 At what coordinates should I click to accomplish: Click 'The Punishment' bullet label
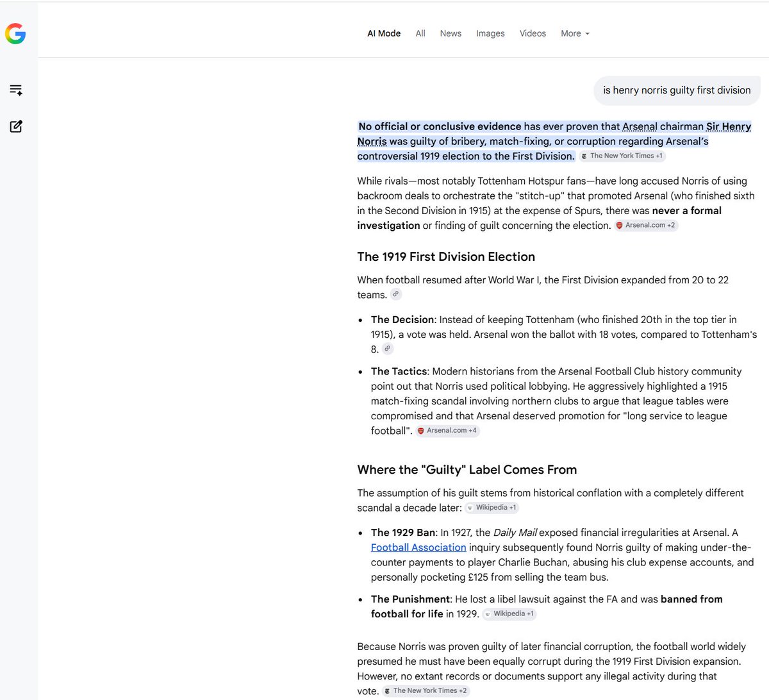click(410, 599)
